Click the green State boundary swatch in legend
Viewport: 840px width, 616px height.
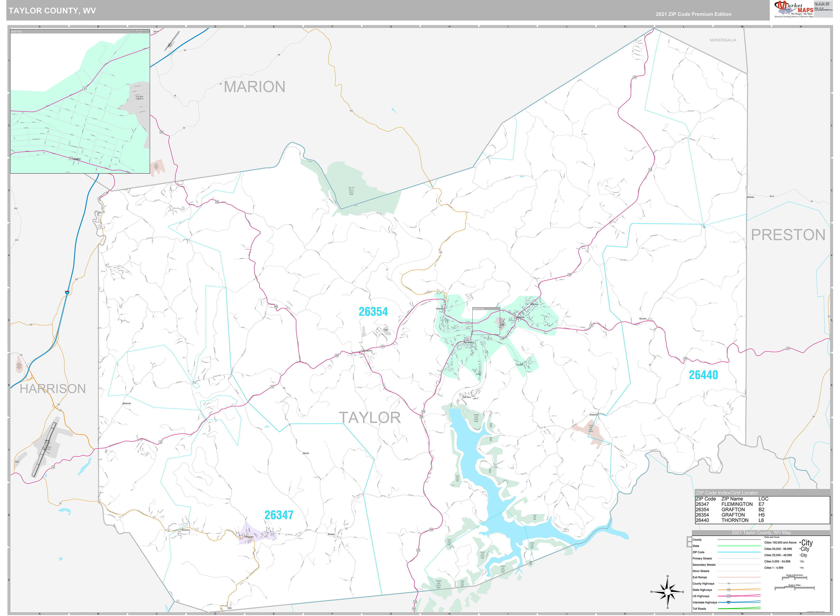pos(739,546)
